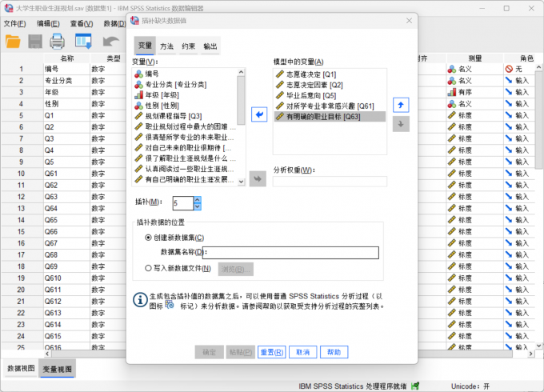The width and height of the screenshot is (544, 392).
Task: Open the 编辑 menu
Action: point(49,23)
